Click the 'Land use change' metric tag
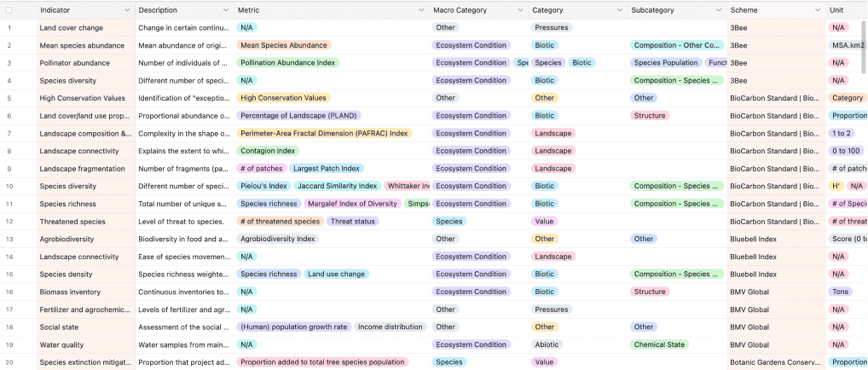This screenshot has width=868, height=370. tap(336, 275)
